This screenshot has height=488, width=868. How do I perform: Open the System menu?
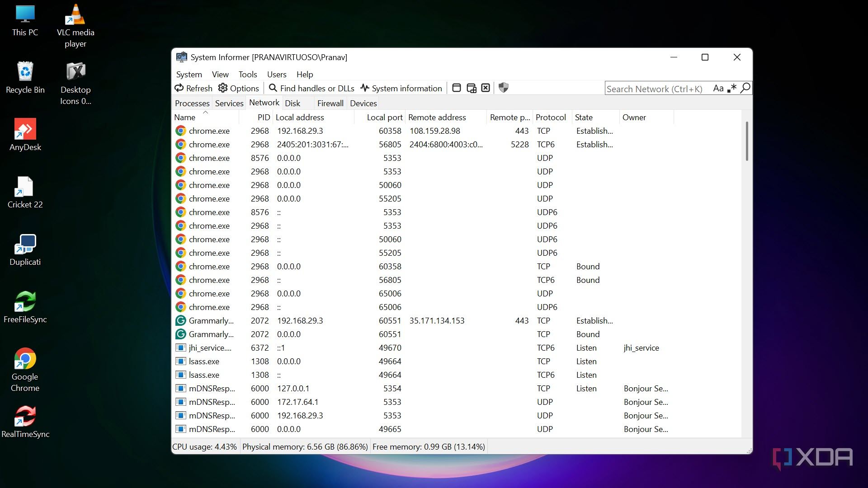(189, 75)
